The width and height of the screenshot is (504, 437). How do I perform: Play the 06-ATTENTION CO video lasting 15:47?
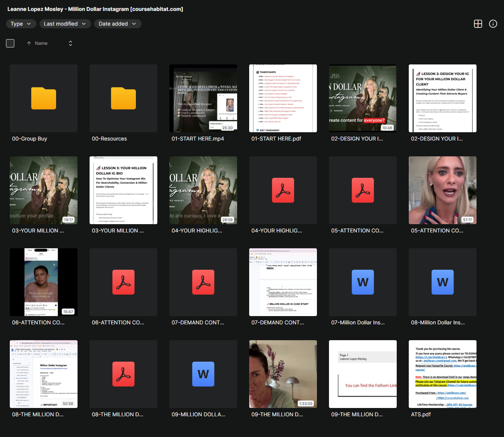pos(44,282)
